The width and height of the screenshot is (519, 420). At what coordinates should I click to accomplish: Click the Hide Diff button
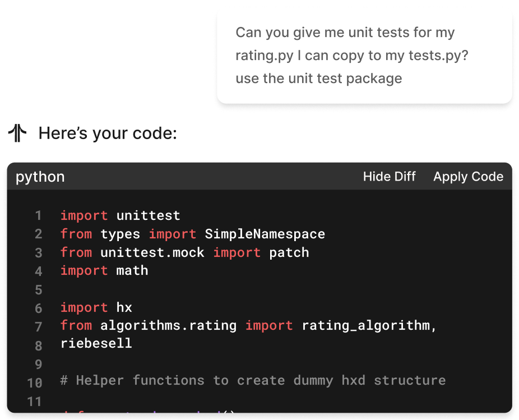point(389,177)
